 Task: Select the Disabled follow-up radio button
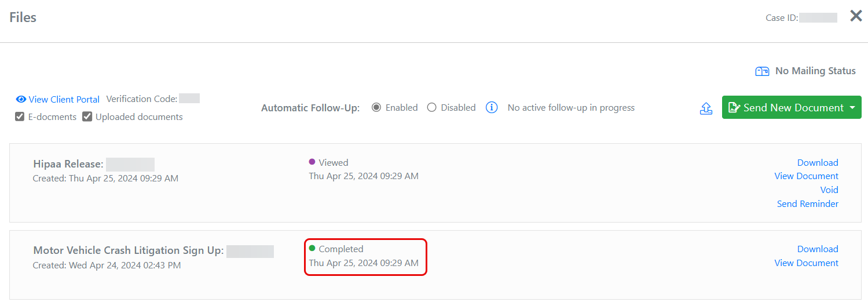point(431,108)
